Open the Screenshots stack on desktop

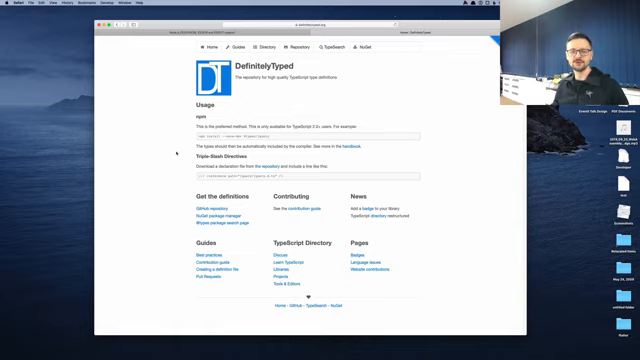pos(623,212)
